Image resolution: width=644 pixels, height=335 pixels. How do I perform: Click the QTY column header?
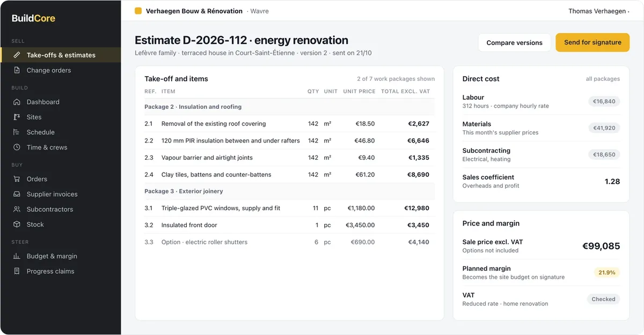313,91
